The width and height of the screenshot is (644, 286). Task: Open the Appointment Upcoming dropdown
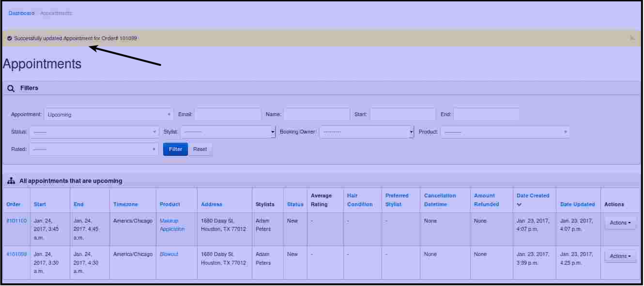[109, 115]
